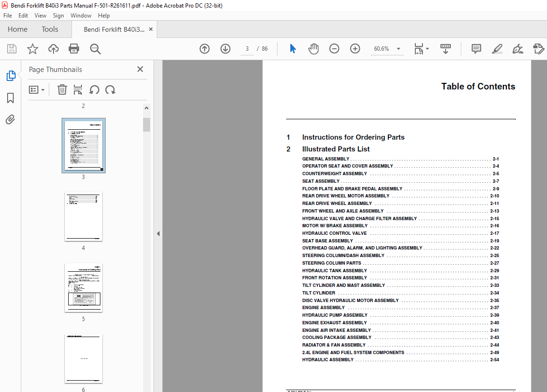Click SEAT ASSEMBLY contents entry

(401, 181)
